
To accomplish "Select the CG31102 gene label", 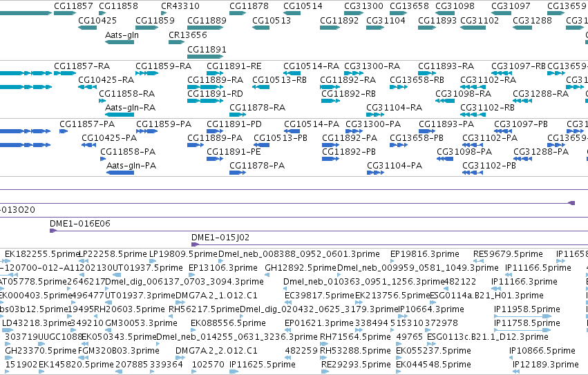I will tap(480, 20).
